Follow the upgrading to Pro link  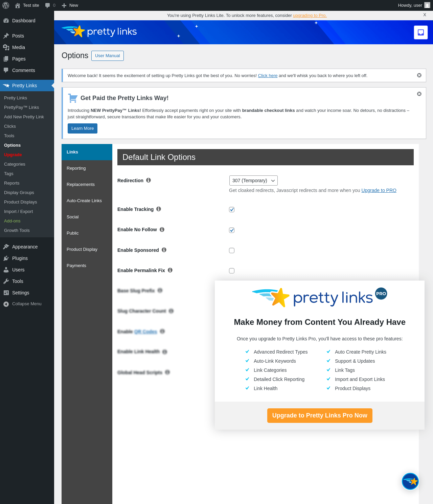310,15
